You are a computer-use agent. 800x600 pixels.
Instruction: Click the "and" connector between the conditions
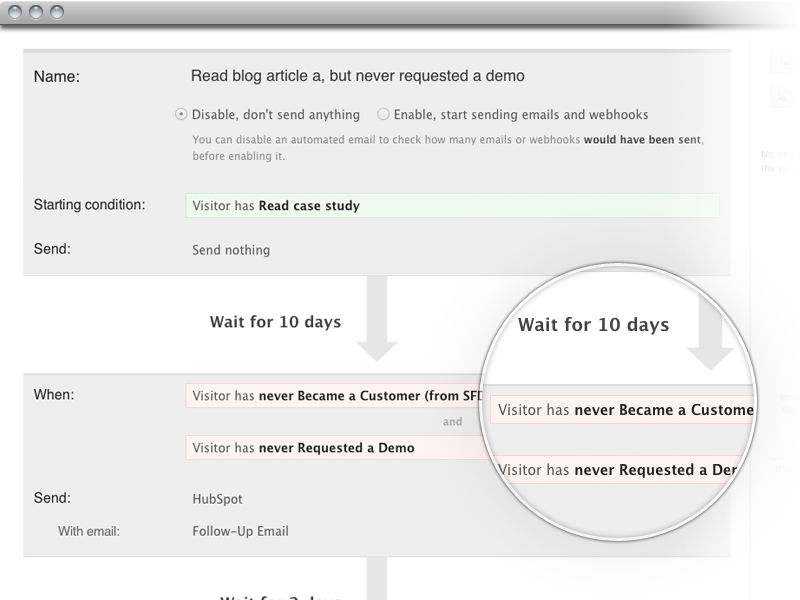click(453, 422)
